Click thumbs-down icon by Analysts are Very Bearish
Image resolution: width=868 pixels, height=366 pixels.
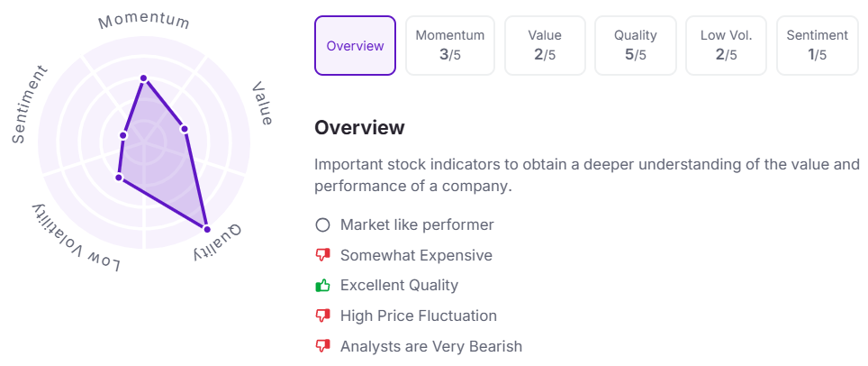322,346
